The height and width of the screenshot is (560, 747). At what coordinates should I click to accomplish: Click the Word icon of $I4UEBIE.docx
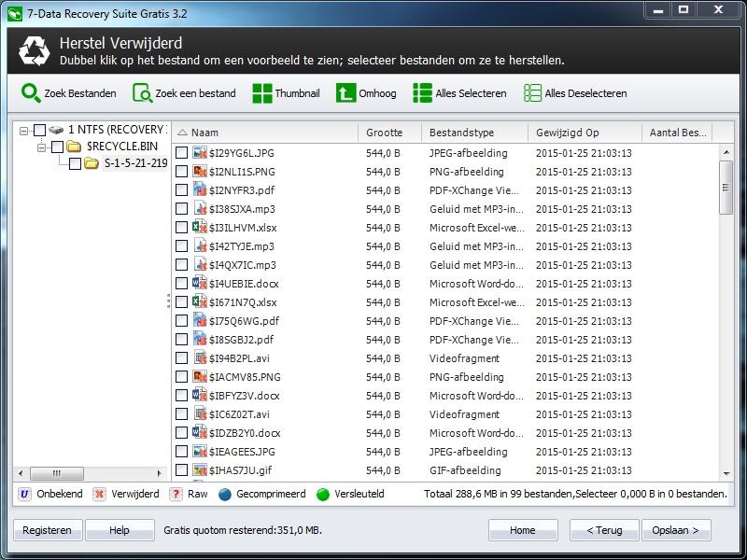coord(200,284)
